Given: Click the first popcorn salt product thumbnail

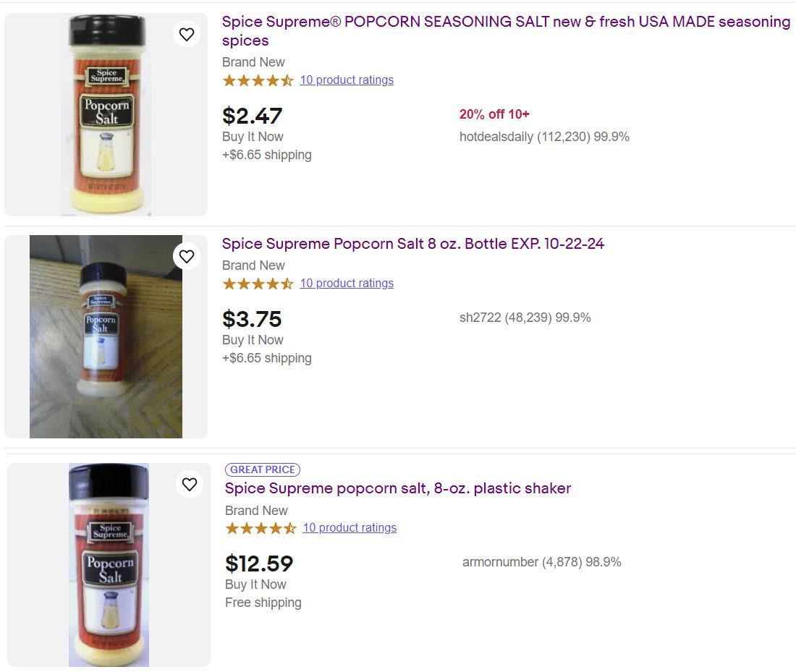Looking at the screenshot, I should pyautogui.click(x=106, y=114).
